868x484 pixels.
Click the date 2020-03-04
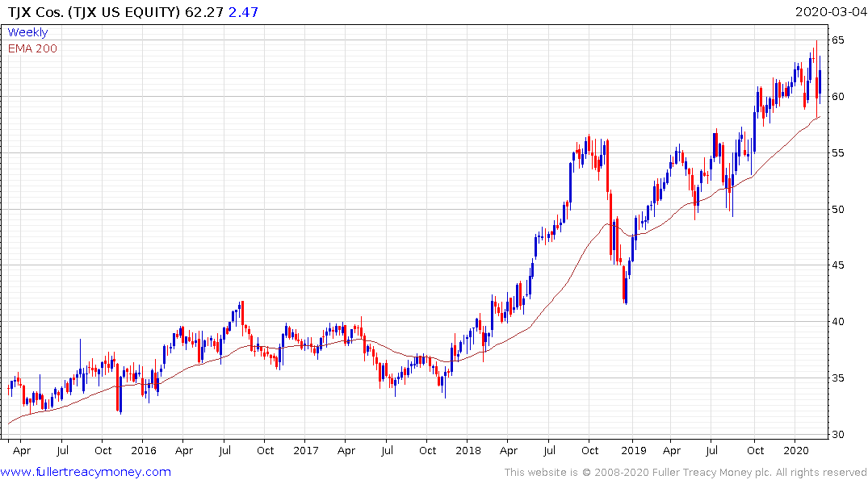tap(830, 12)
